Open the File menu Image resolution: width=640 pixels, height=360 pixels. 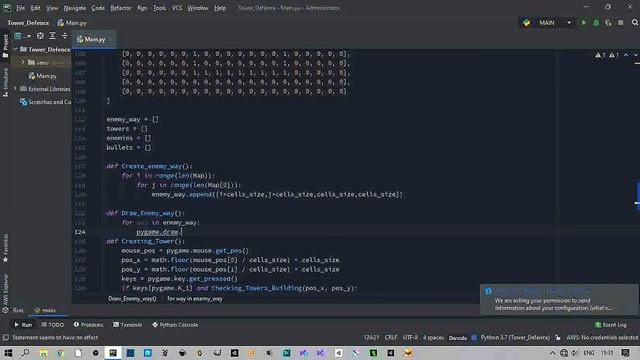point(20,8)
